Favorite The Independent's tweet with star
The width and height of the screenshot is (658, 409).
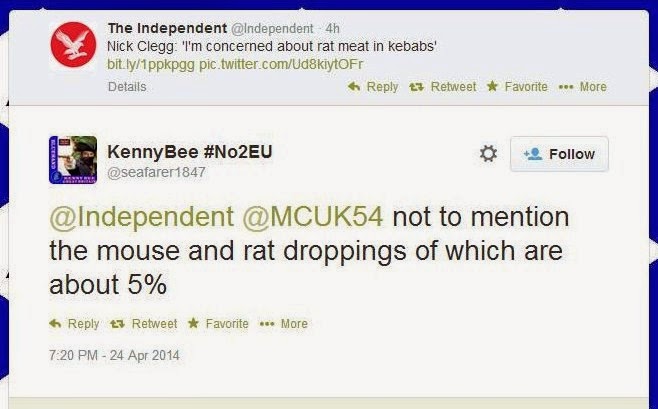[517, 87]
